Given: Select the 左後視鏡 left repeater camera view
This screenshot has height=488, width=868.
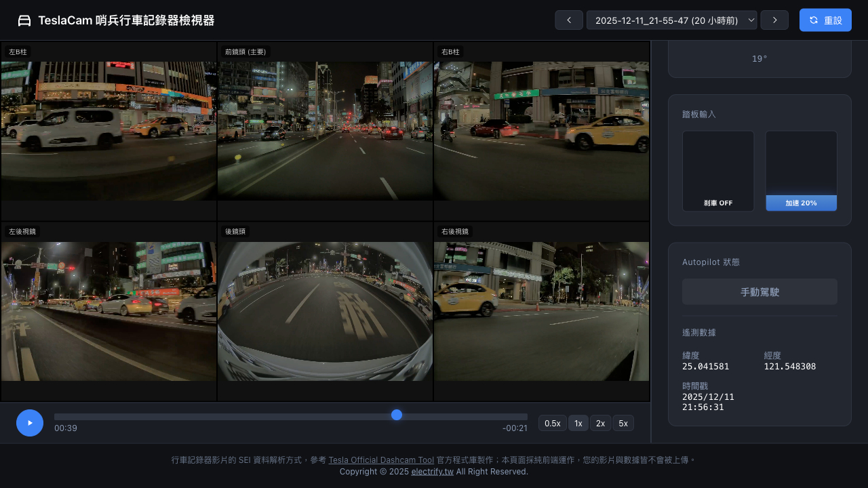Looking at the screenshot, I should click(x=108, y=311).
